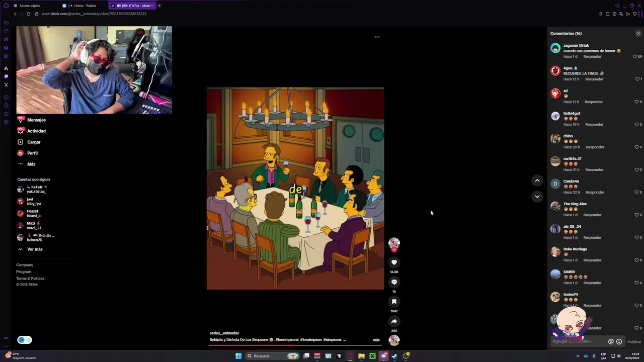This screenshot has width=644, height=362.
Task: Open the three-dots menu above the video
Action: coord(377,37)
